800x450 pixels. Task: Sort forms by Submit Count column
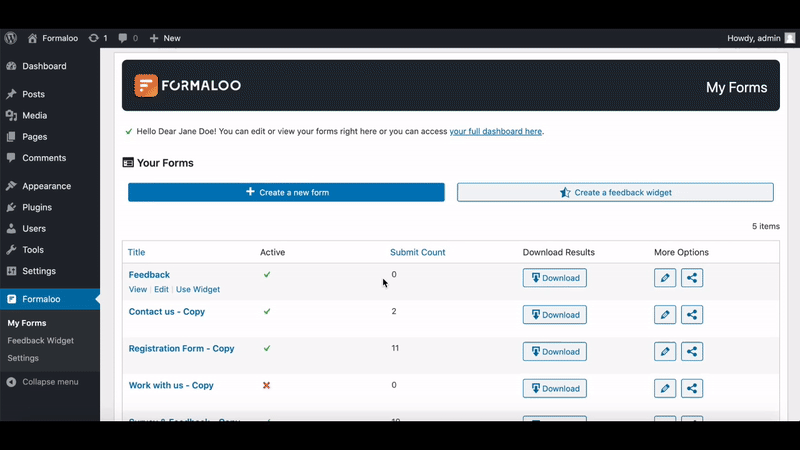coord(417,252)
